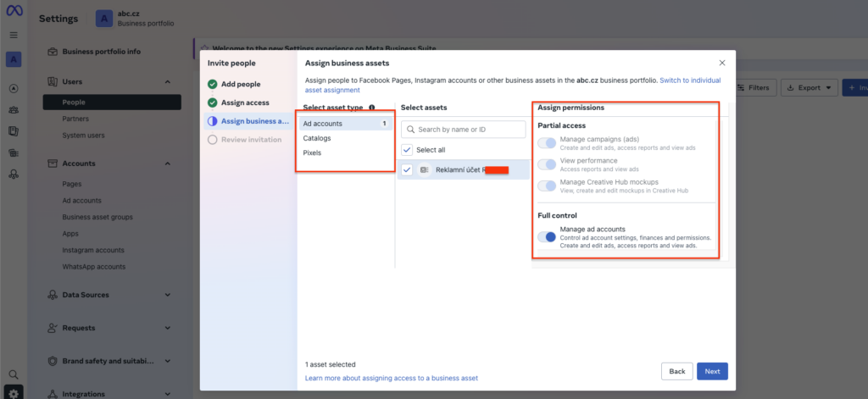Uncheck the Reklamní účet asset checkbox
The image size is (868, 399).
(x=407, y=170)
